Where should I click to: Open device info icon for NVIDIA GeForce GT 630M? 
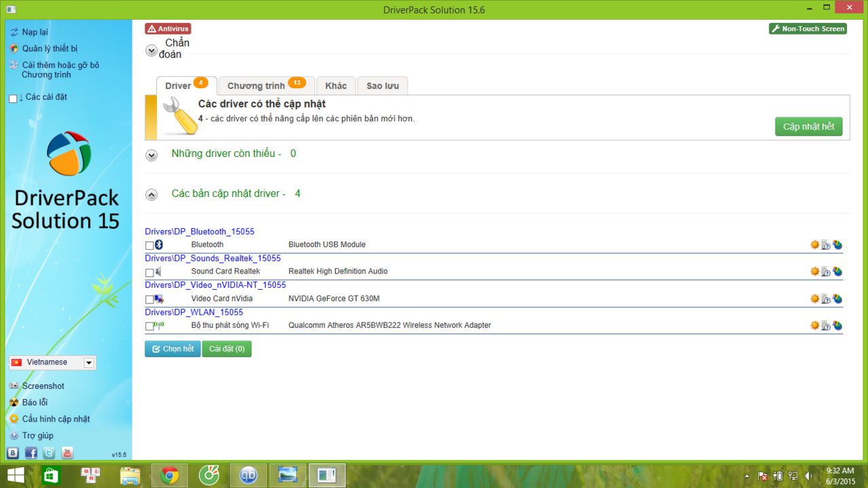(826, 299)
